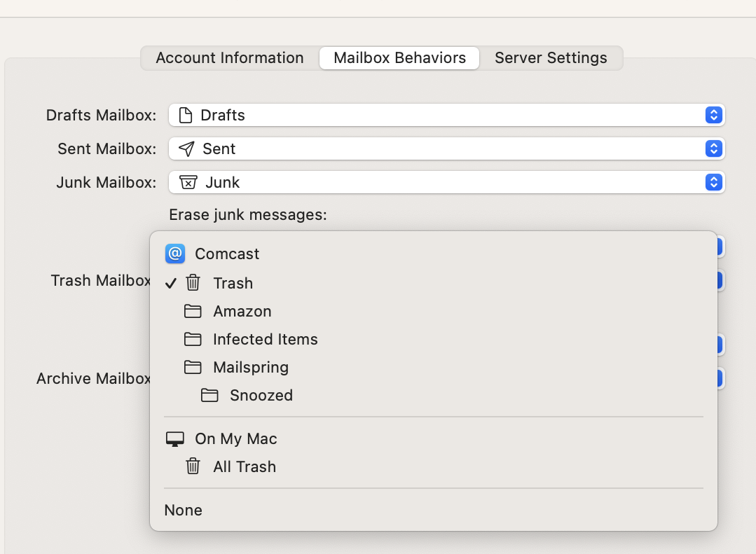Click the Junk Mailbox label
756x554 pixels.
pyautogui.click(x=106, y=182)
